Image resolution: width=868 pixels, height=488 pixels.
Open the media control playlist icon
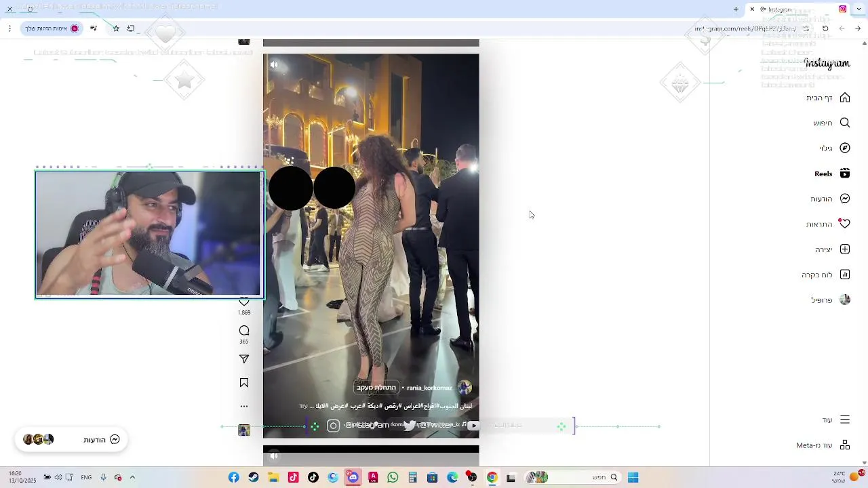[x=94, y=28]
